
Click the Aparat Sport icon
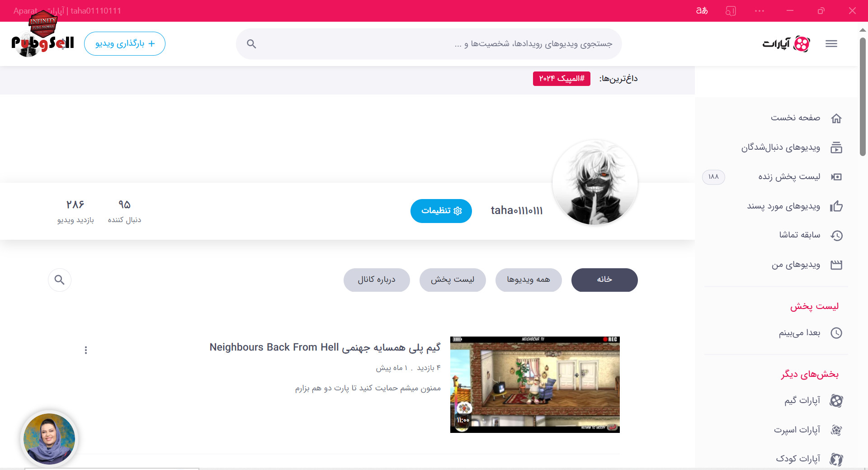(836, 430)
